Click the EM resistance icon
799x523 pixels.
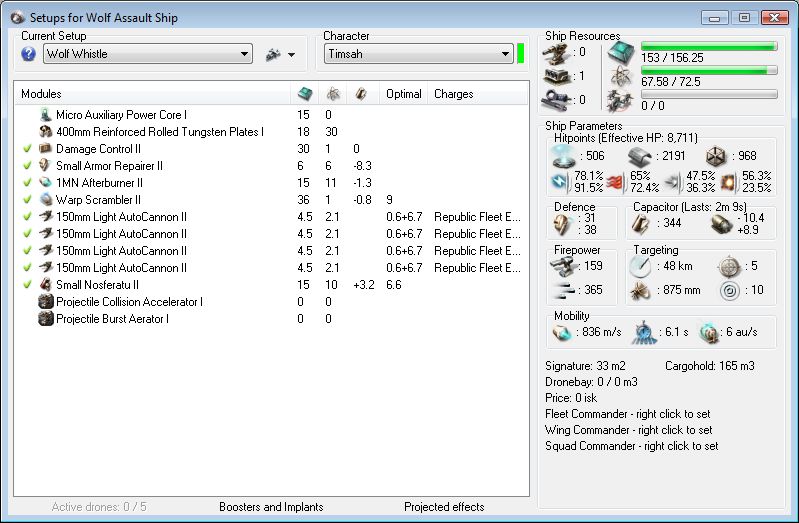click(560, 181)
